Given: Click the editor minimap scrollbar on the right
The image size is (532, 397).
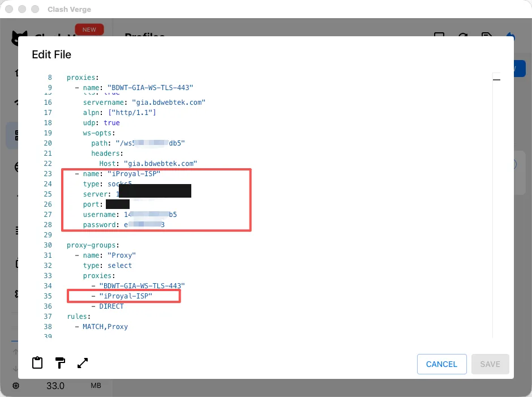Looking at the screenshot, I should [x=497, y=205].
